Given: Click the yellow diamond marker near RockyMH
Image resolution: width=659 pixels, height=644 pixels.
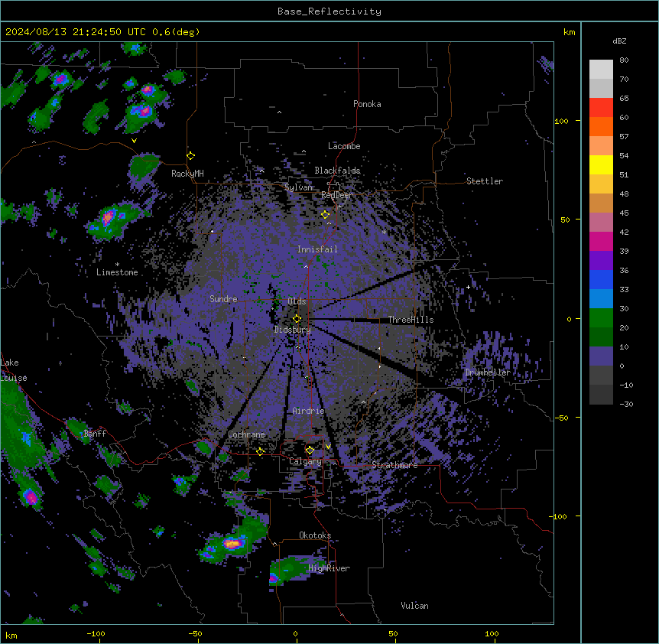Looking at the screenshot, I should [x=191, y=156].
